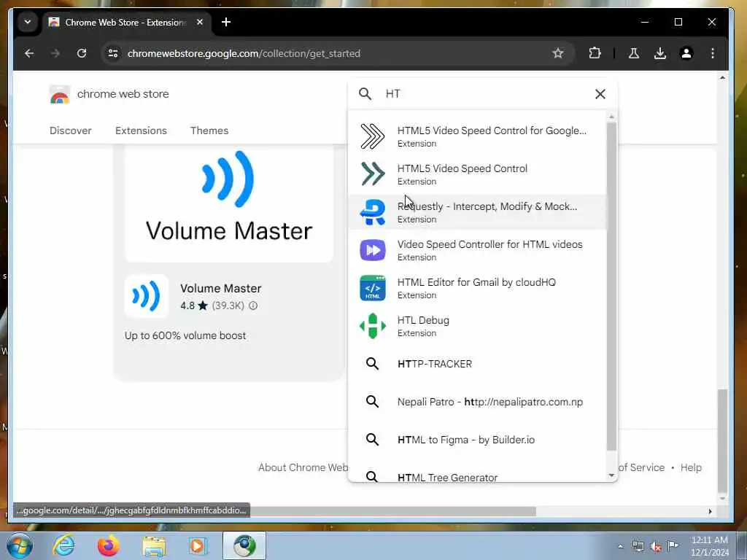Image resolution: width=747 pixels, height=560 pixels.
Task: Click the suggestions scroll down arrow
Action: tap(612, 475)
